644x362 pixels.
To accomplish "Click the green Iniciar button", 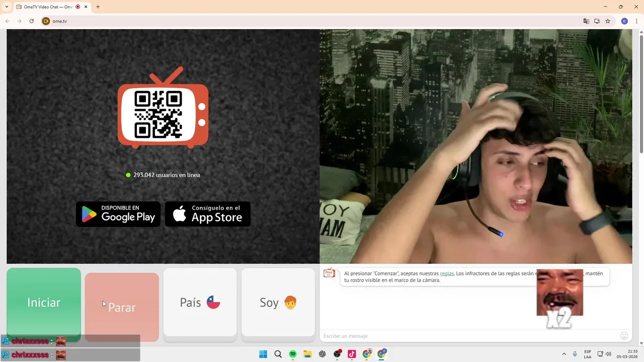I will 44,302.
